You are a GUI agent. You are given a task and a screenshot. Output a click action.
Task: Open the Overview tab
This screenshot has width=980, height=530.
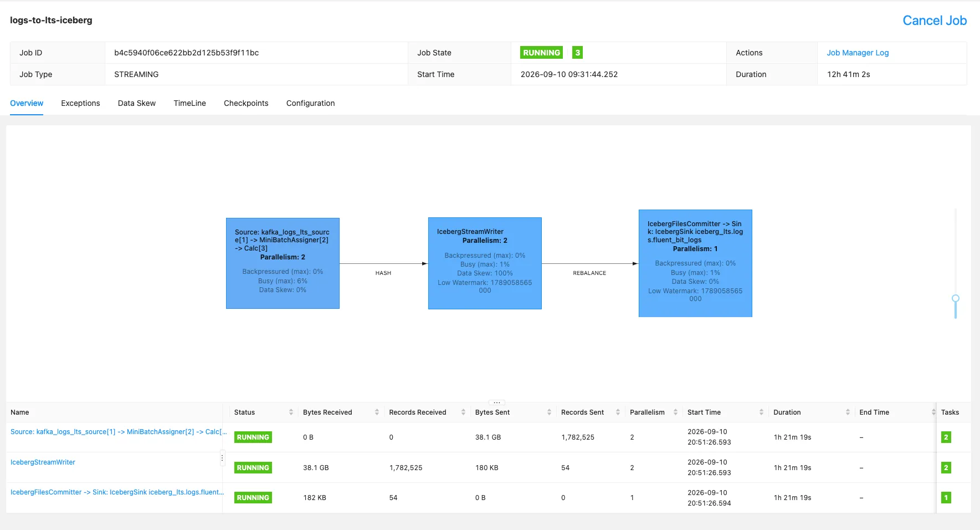coord(27,103)
